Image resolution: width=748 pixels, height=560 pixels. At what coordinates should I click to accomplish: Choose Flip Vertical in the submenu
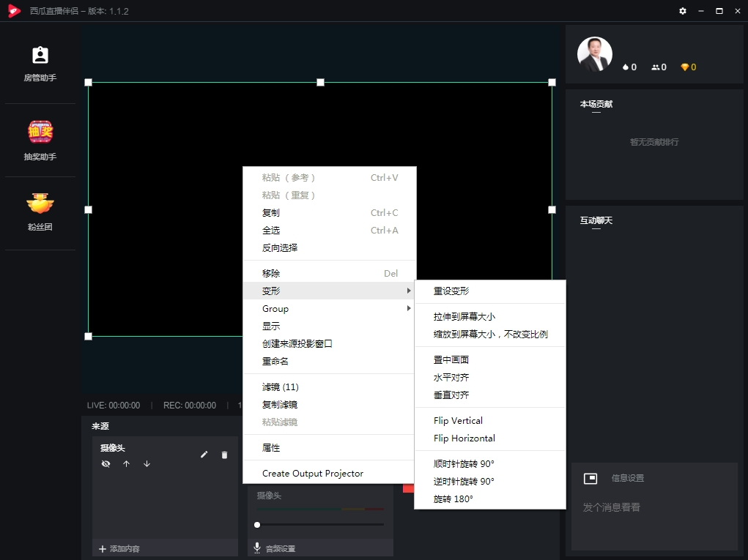click(458, 420)
